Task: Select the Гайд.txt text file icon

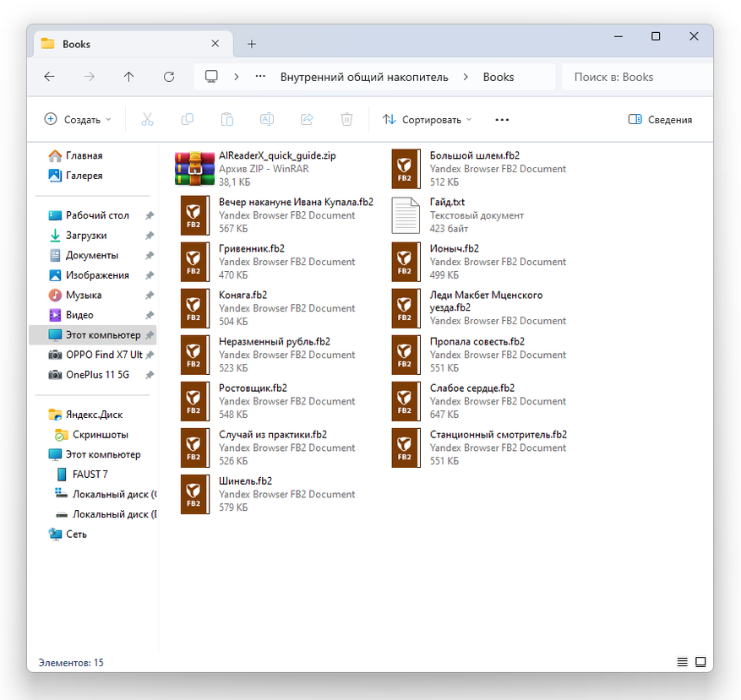Action: (x=406, y=215)
